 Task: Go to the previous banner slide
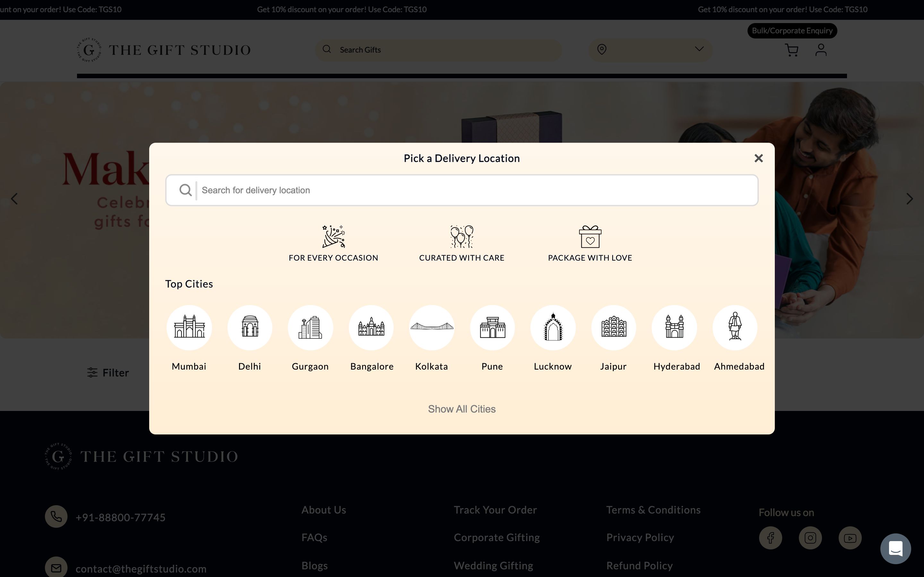coord(14,199)
